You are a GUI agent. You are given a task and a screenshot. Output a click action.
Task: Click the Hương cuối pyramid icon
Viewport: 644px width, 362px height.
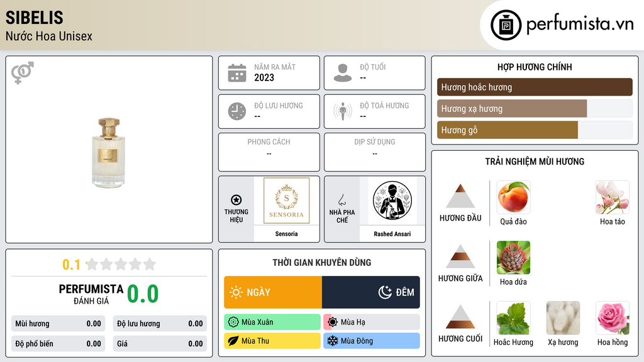coord(460,317)
